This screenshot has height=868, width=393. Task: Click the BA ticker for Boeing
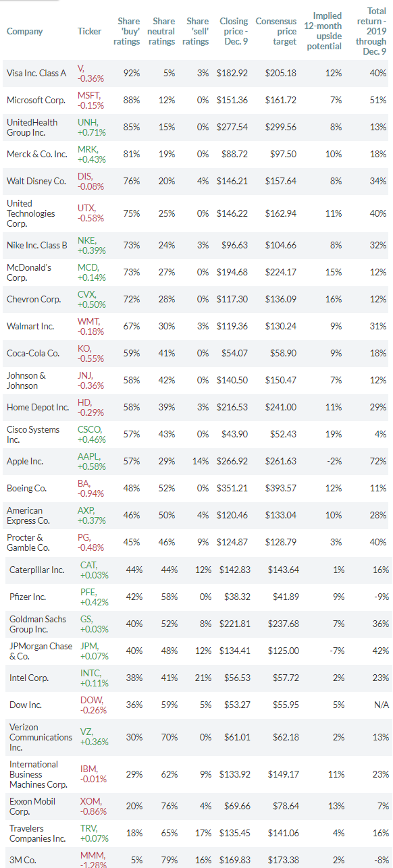(84, 484)
